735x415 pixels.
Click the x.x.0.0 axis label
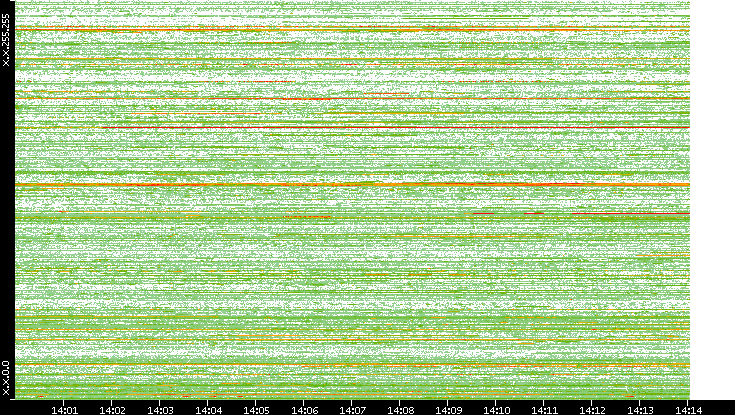click(6, 378)
